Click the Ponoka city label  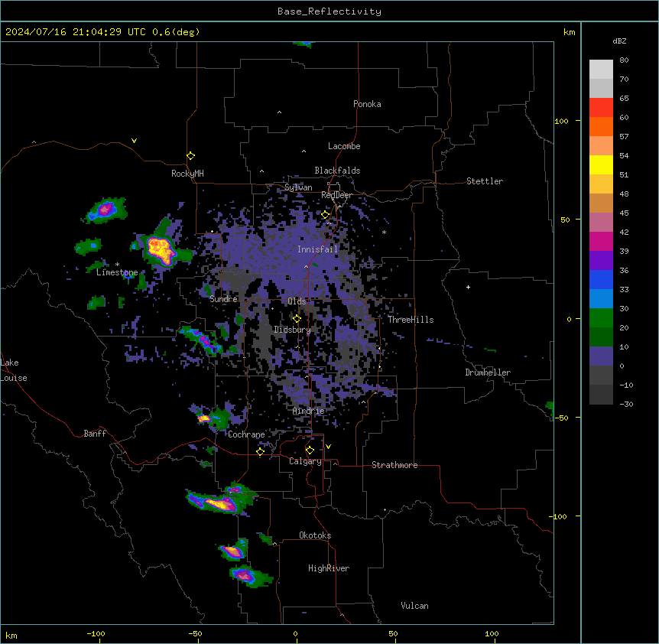pyautogui.click(x=367, y=104)
